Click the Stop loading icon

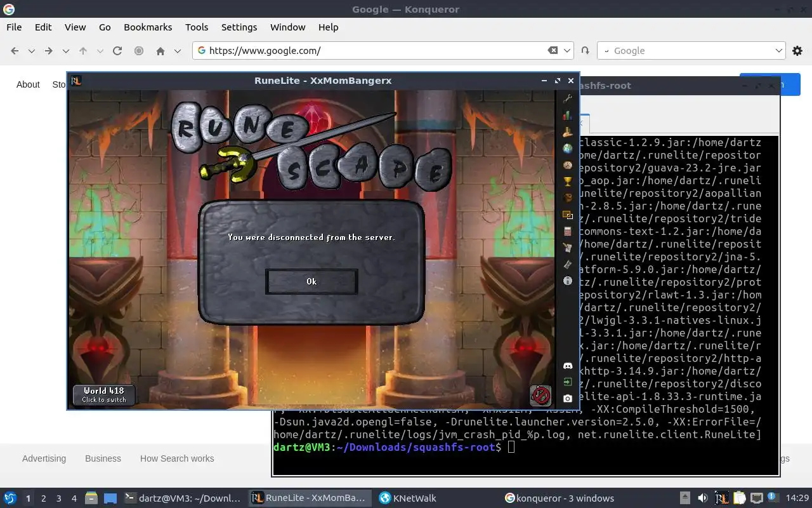coord(138,51)
